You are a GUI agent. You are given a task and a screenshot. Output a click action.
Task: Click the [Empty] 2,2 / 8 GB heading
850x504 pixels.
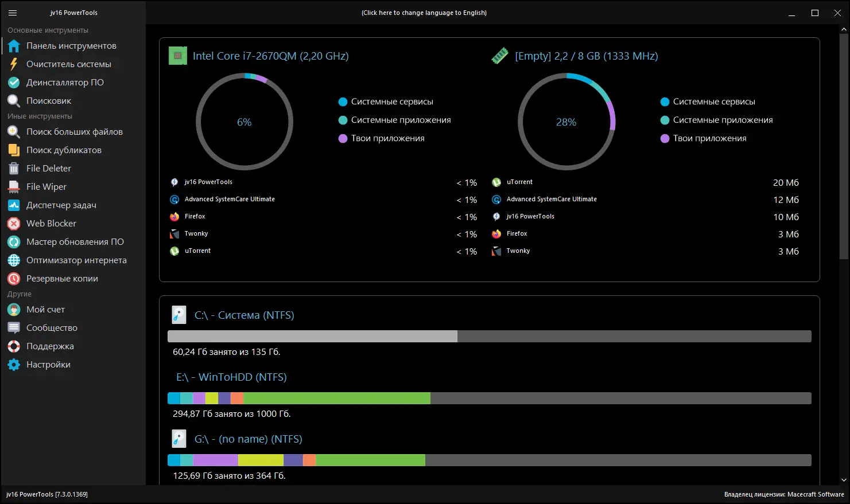pos(587,56)
